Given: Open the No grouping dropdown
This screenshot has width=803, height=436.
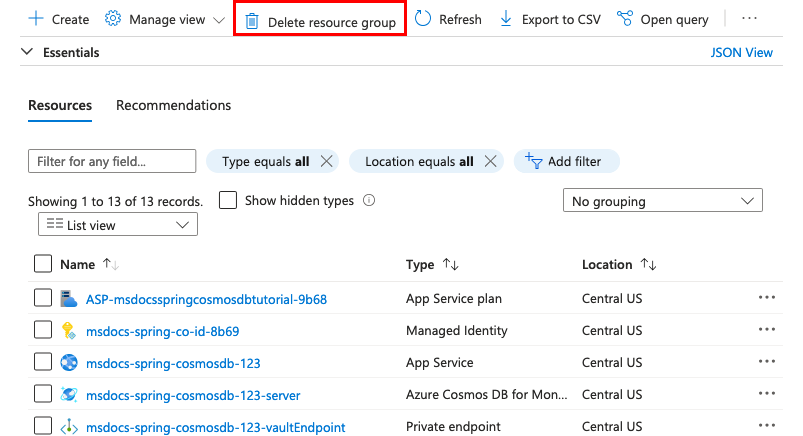Looking at the screenshot, I should [663, 200].
